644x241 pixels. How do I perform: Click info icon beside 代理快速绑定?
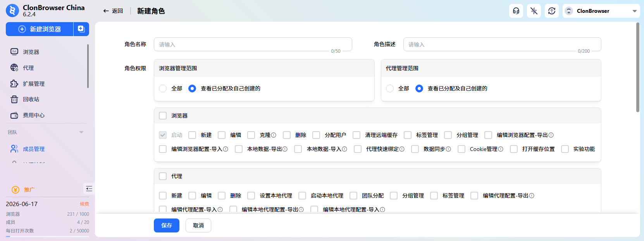pyautogui.click(x=402, y=149)
